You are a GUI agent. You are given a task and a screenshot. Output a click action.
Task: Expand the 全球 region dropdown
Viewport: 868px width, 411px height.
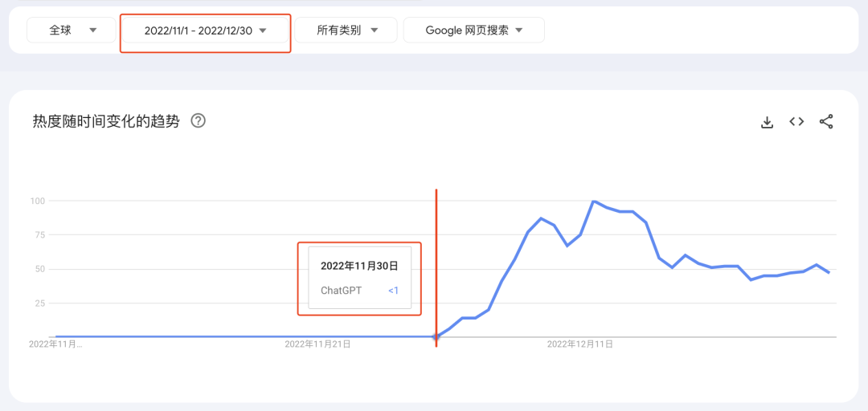(x=73, y=31)
